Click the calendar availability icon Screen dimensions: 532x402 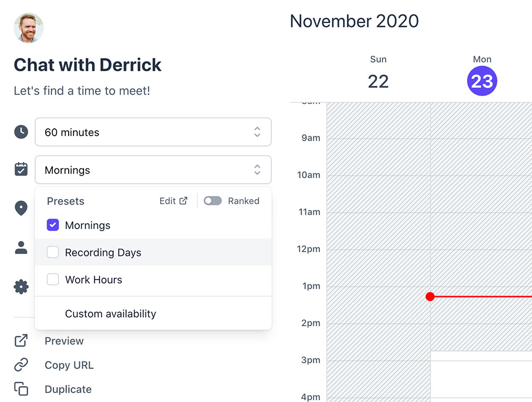tap(21, 170)
